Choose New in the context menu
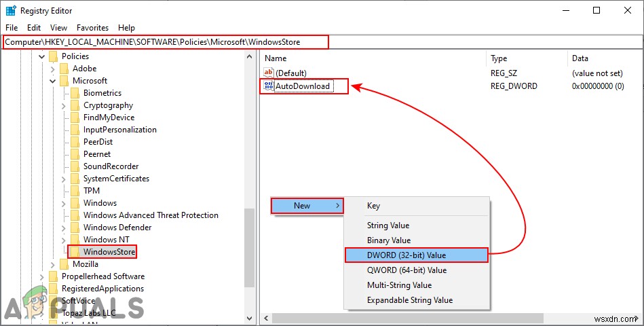 coord(307,206)
